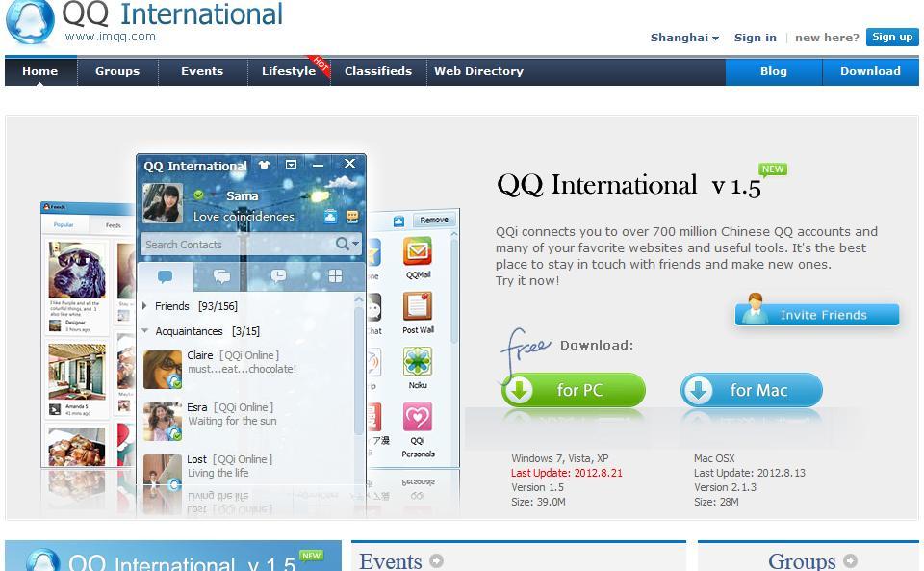Screen dimensions: 924x571
Task: Click the download arrow icon on for PC
Action: click(519, 390)
